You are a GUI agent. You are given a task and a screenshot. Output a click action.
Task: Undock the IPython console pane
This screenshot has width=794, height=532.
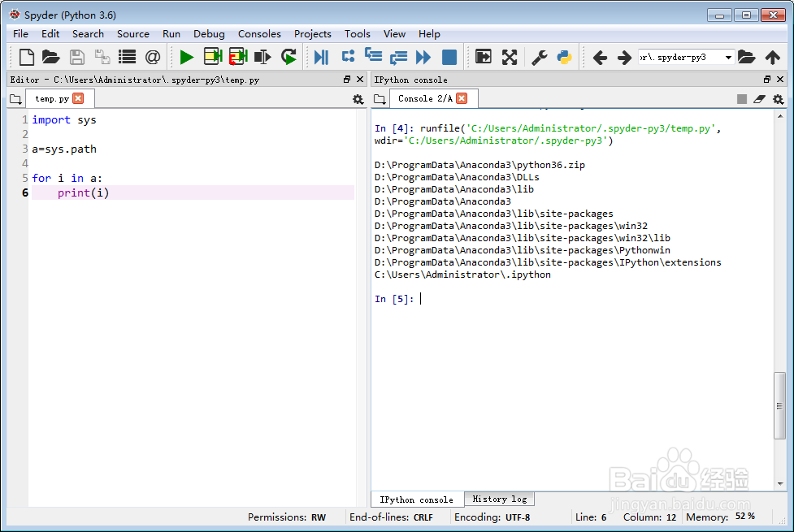[x=767, y=80]
